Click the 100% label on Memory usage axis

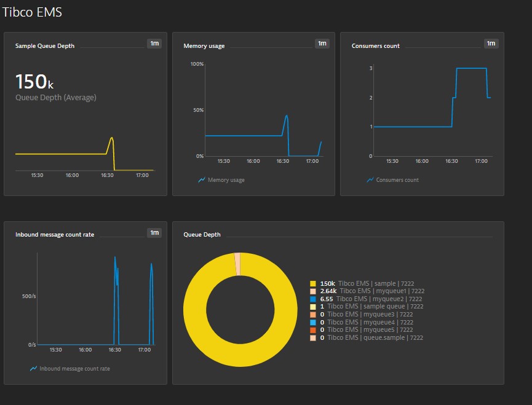[x=197, y=64]
